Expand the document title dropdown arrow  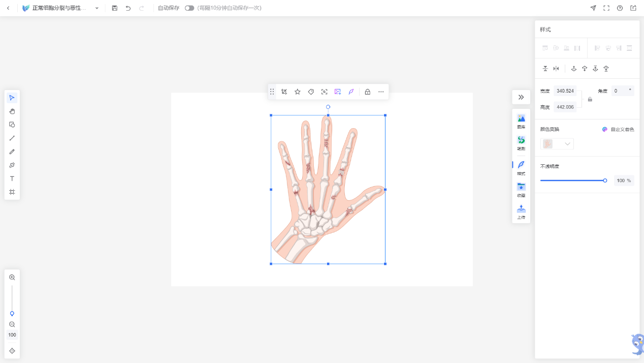click(97, 8)
